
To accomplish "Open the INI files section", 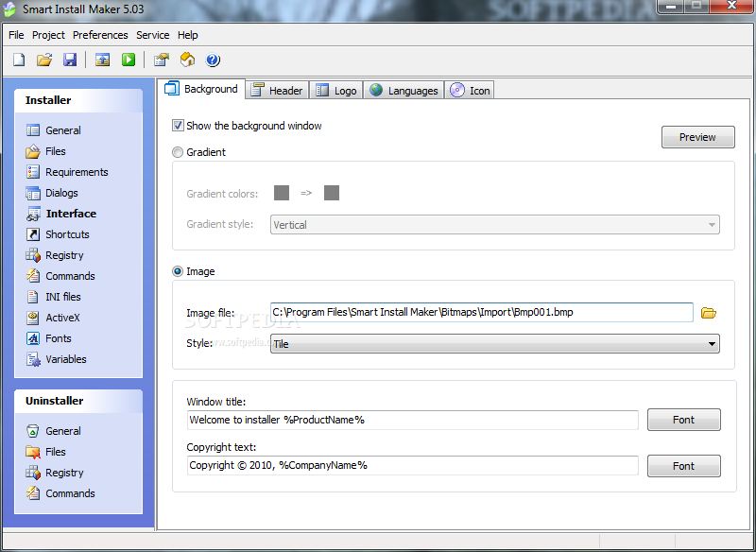I will (x=54, y=297).
